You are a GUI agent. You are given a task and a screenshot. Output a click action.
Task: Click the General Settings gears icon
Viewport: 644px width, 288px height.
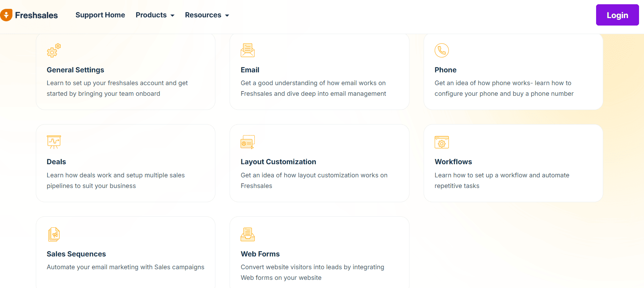[x=54, y=50]
